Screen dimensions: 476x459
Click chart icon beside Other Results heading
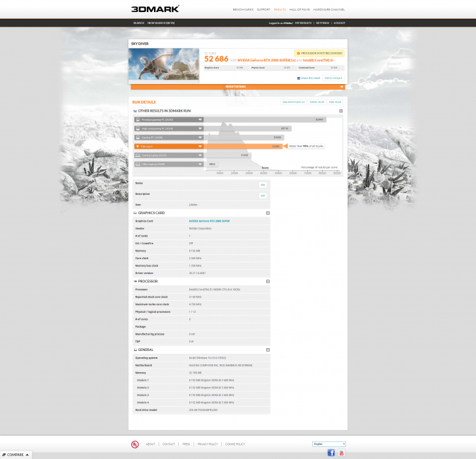tap(135, 111)
